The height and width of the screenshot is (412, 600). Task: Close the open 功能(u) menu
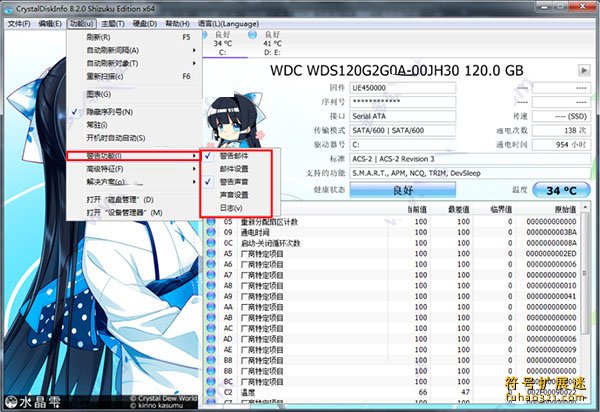pos(82,24)
